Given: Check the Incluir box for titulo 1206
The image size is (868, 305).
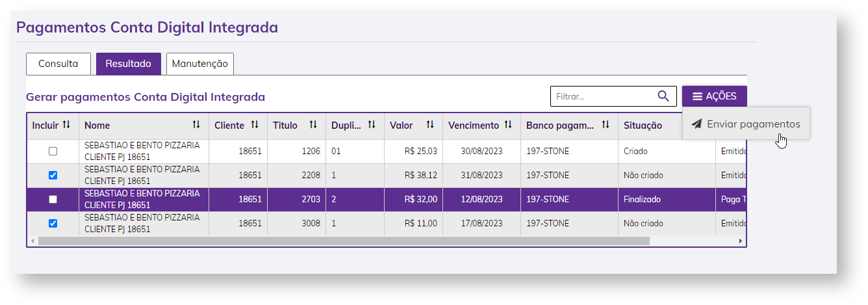Looking at the screenshot, I should [x=53, y=151].
